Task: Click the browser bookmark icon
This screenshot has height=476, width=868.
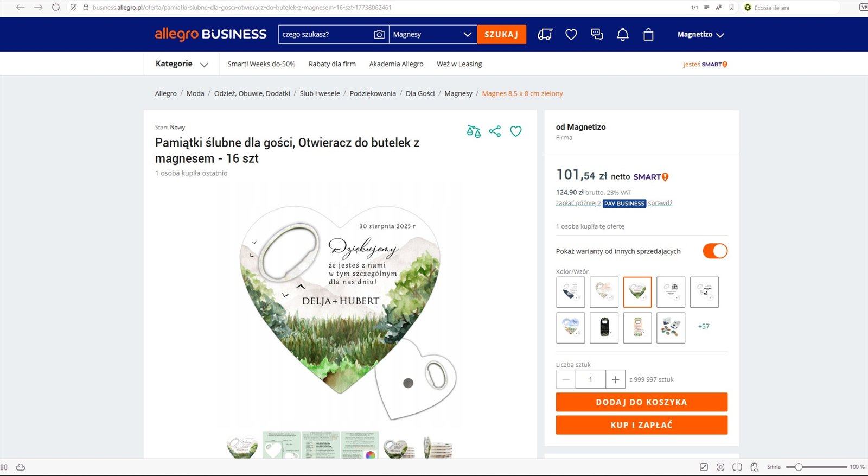Action: 731,7
